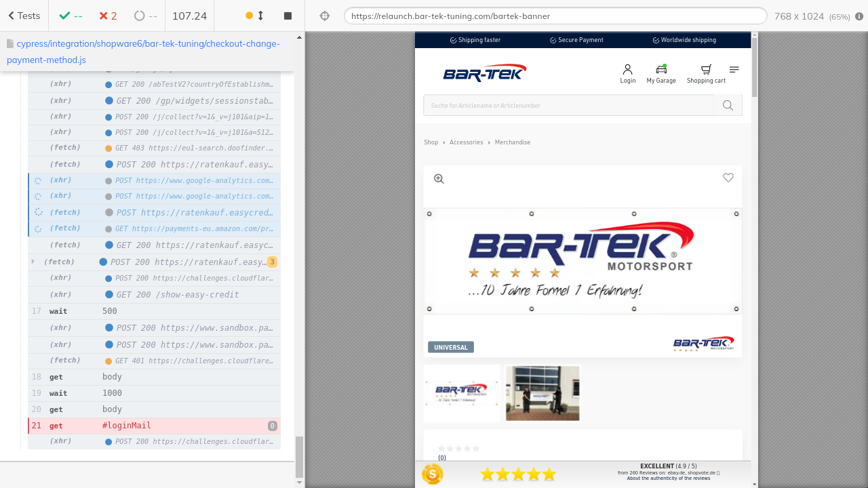Click the search magnifier button

[x=728, y=105]
